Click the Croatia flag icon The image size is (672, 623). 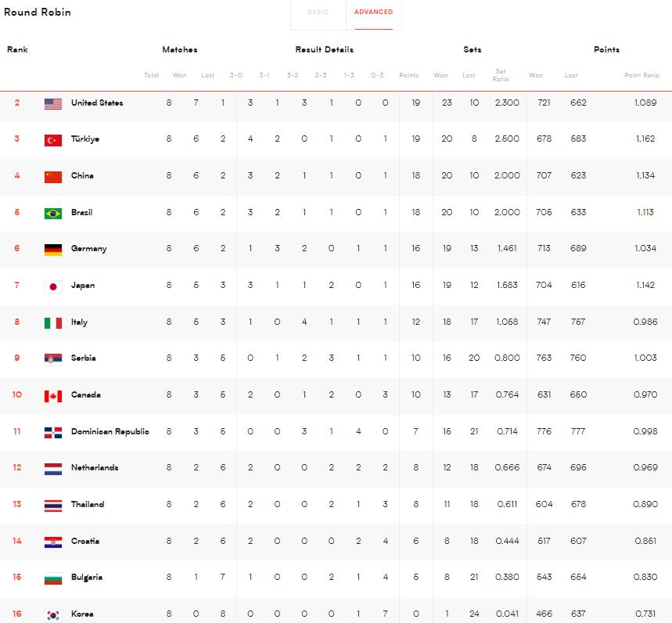[53, 542]
